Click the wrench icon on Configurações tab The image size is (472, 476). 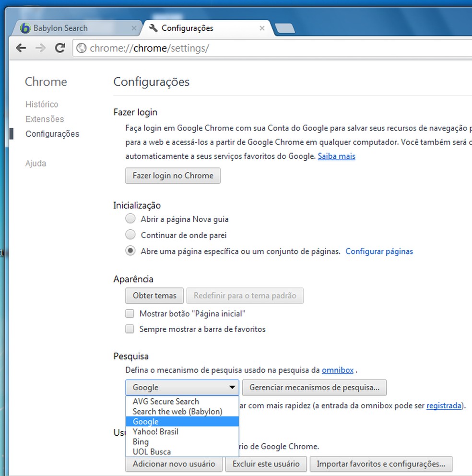click(153, 28)
